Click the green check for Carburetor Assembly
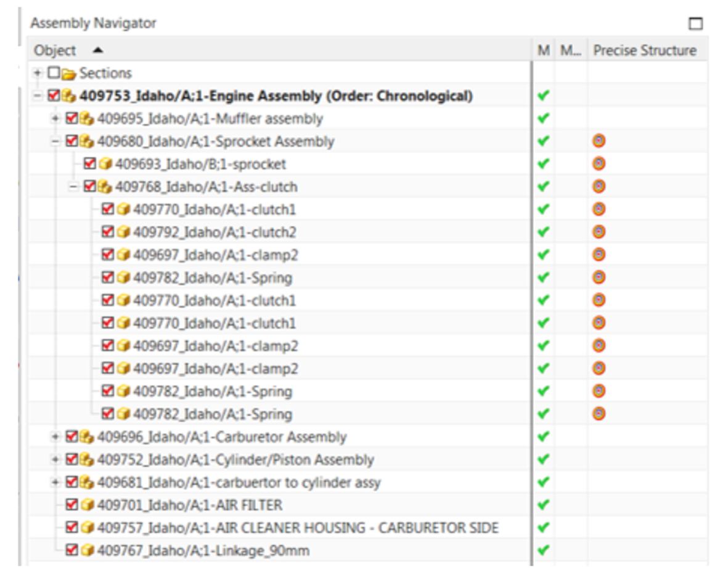The image size is (728, 582). 544,436
